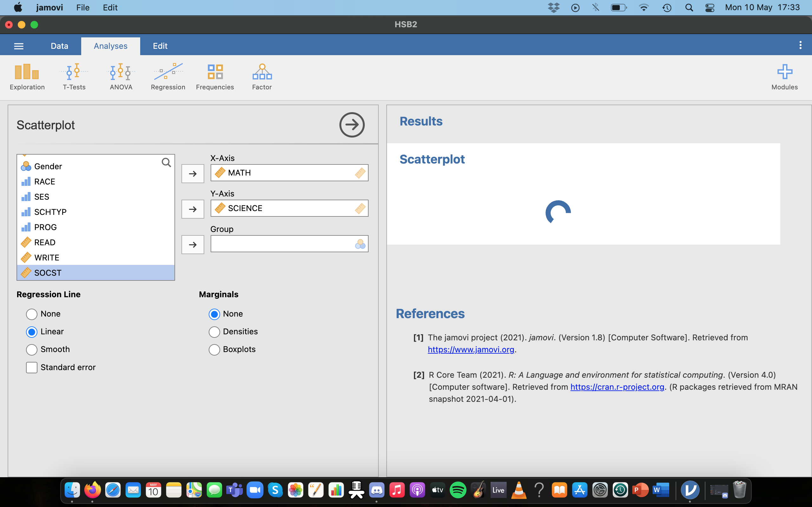Image resolution: width=812 pixels, height=507 pixels.
Task: Open the three-dot options menu
Action: pos(800,45)
